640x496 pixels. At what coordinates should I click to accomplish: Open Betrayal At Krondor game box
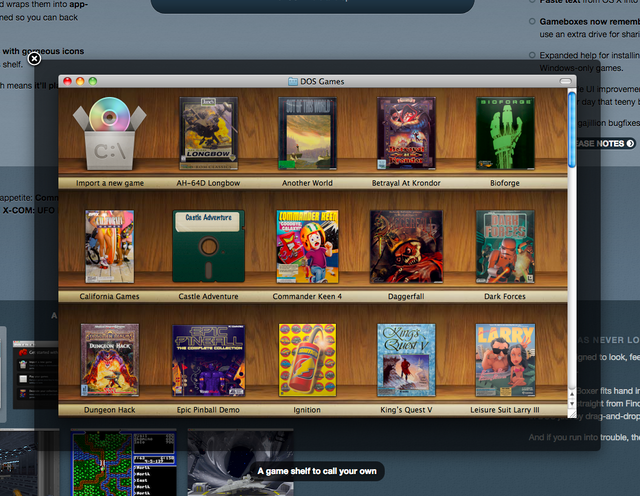pyautogui.click(x=406, y=133)
